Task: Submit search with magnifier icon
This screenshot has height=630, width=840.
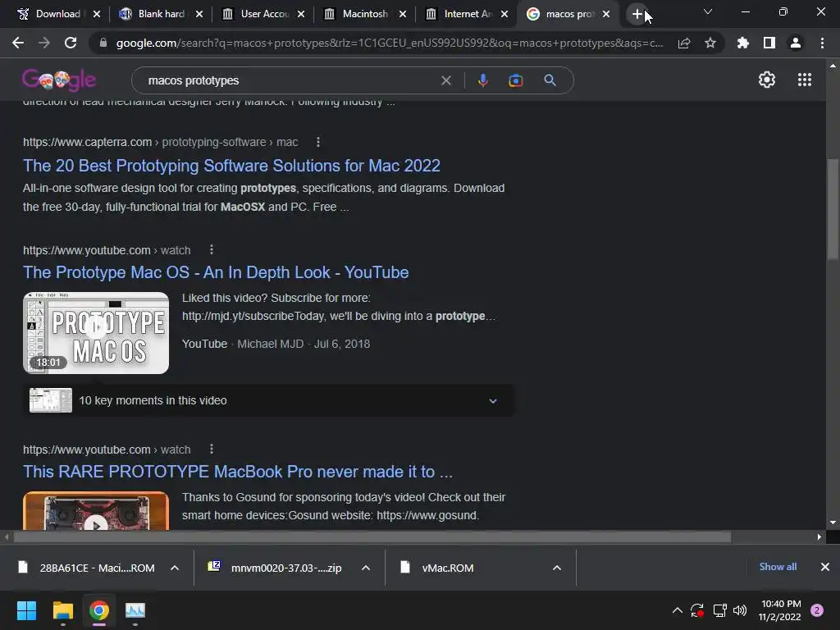Action: pyautogui.click(x=550, y=80)
